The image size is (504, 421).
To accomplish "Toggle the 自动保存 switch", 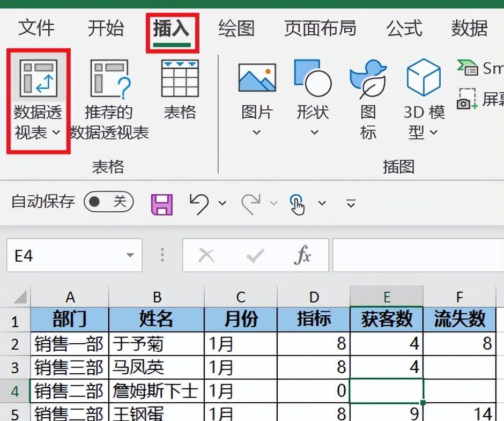I will point(109,202).
